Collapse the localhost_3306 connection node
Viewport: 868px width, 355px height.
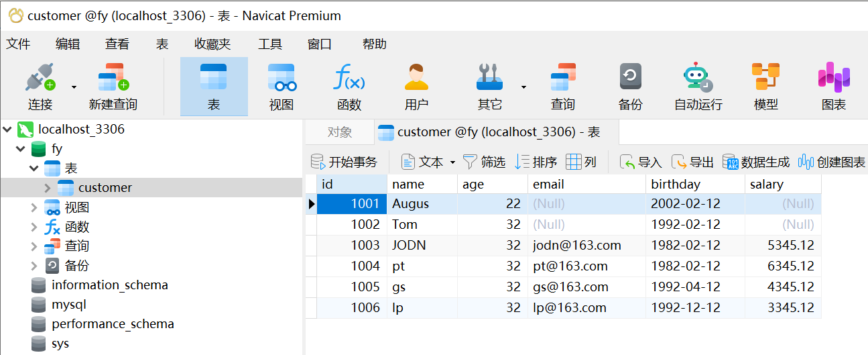tap(7, 129)
